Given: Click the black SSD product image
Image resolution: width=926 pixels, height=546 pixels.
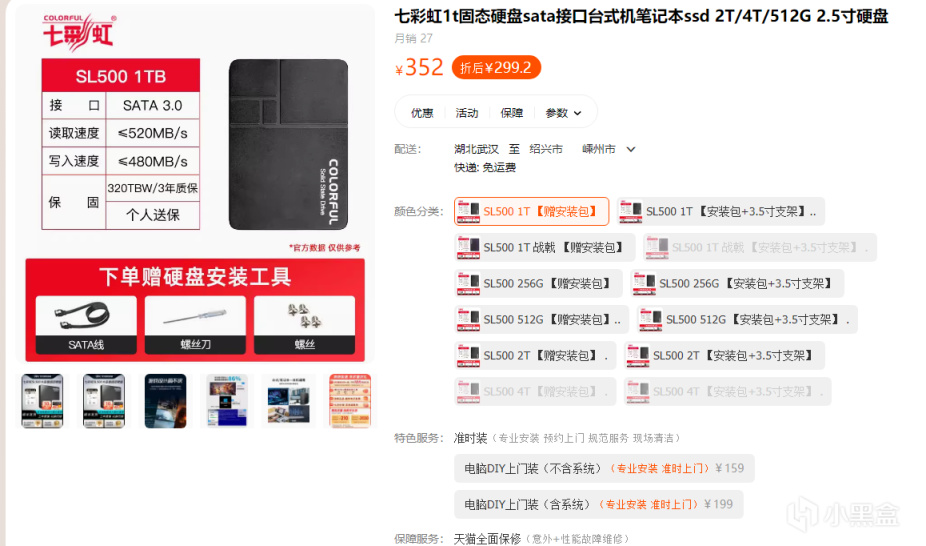Looking at the screenshot, I should pos(288,145).
